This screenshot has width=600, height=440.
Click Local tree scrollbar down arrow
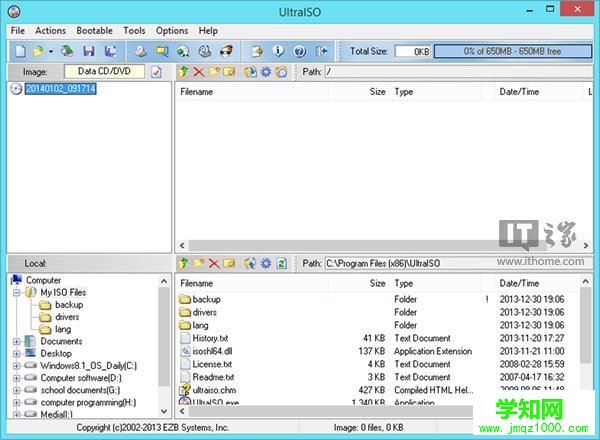(164, 412)
